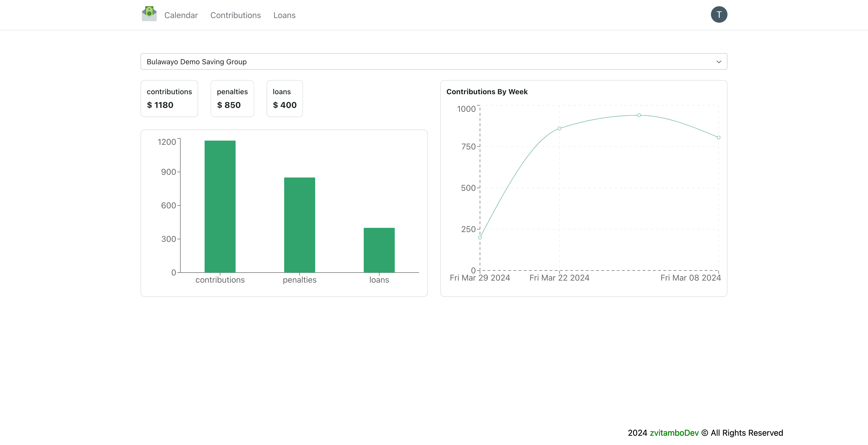The image size is (868, 445).
Task: Click the highest point on line chart
Action: (x=639, y=115)
